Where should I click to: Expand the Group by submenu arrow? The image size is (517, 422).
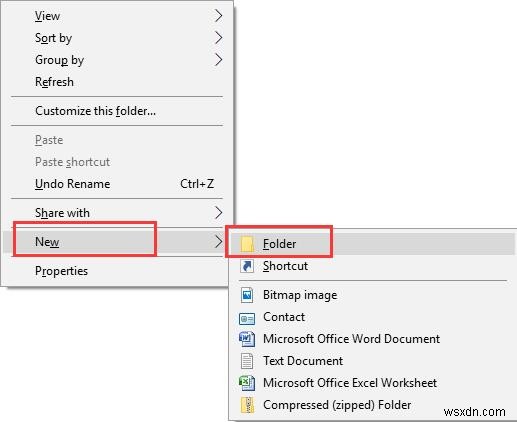218,60
